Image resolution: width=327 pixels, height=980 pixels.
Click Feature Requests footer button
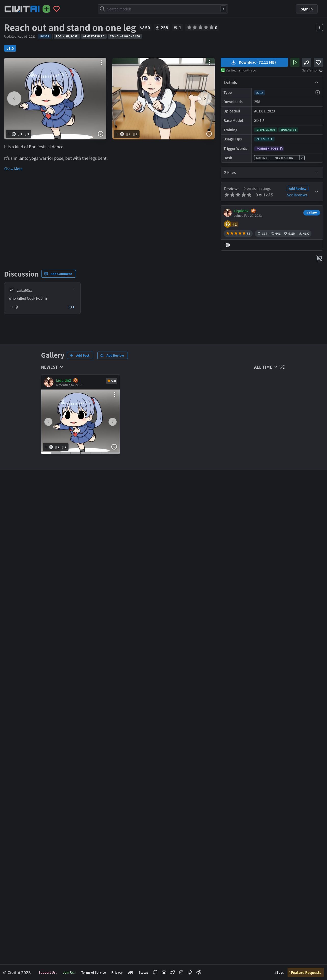coord(306,972)
